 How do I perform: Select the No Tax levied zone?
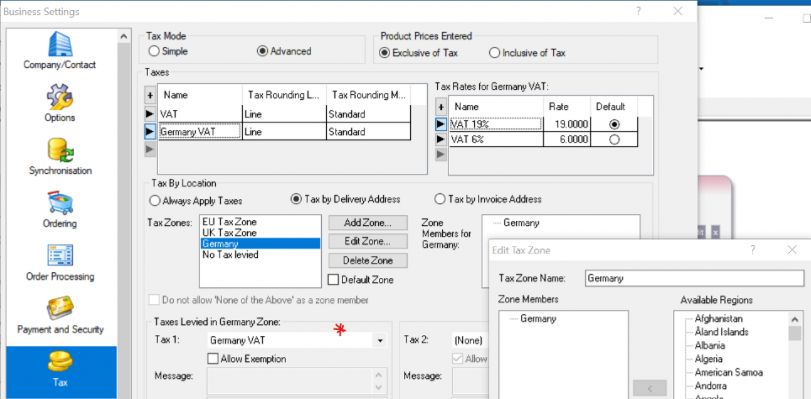[x=230, y=255]
